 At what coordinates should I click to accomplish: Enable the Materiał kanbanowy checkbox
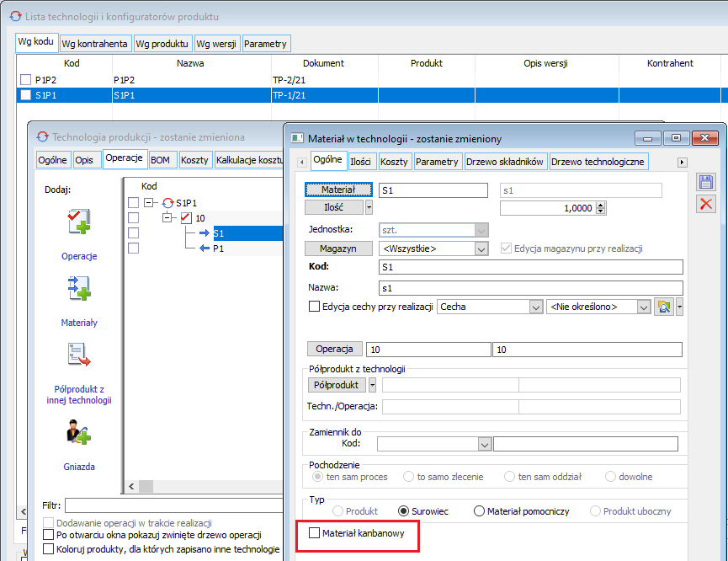coord(315,533)
